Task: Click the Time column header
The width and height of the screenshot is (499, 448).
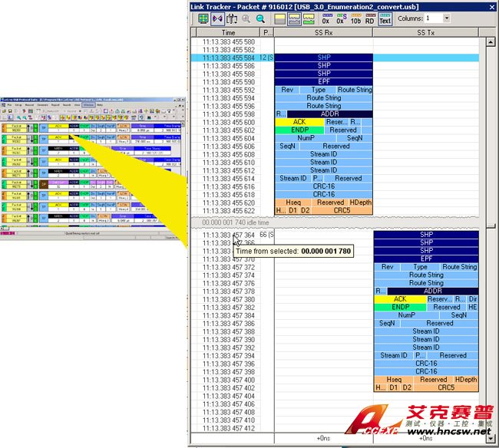Action: click(x=228, y=33)
